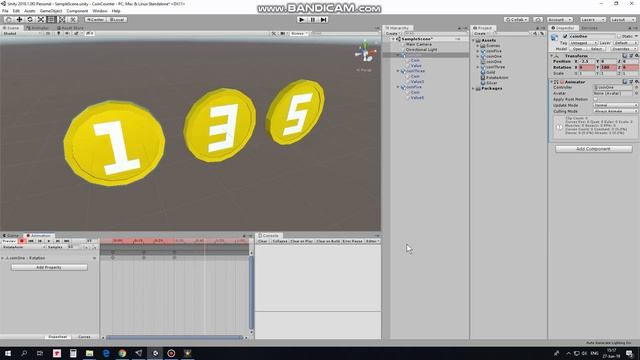Go to first keyframe in Animation window
Viewport: 640px width, 360px height.
pos(31,241)
